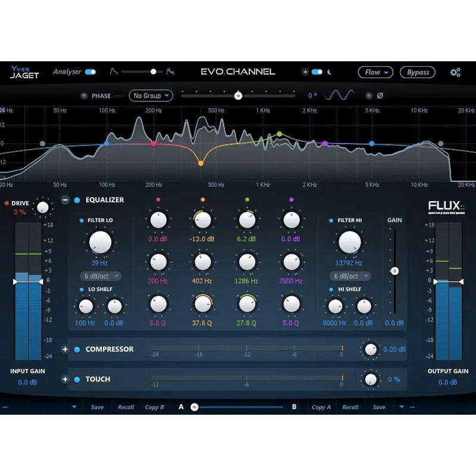476x476 pixels.
Task: Click the Yves Jaget logo
Action: [24, 72]
